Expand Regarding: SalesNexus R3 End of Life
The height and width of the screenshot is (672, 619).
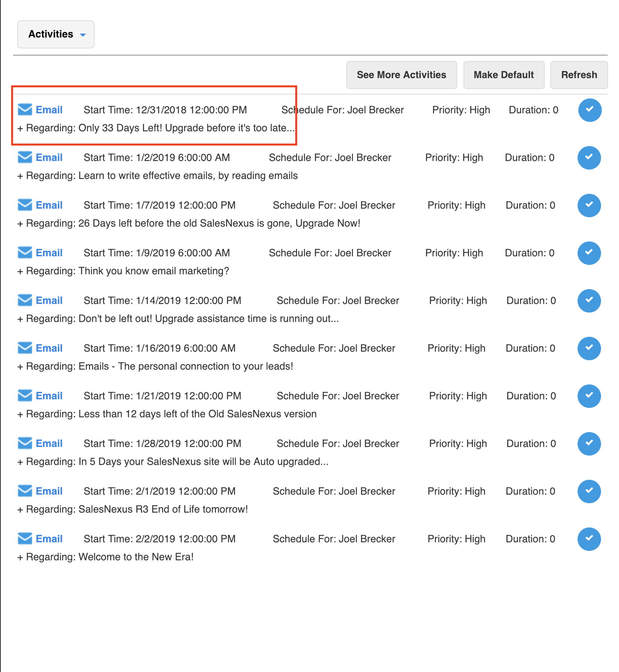pos(20,509)
